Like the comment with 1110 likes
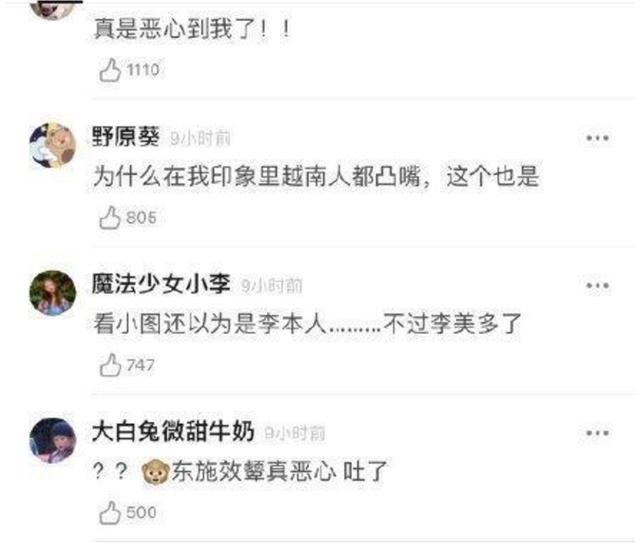Viewport: 640px width, 544px height. point(110,71)
